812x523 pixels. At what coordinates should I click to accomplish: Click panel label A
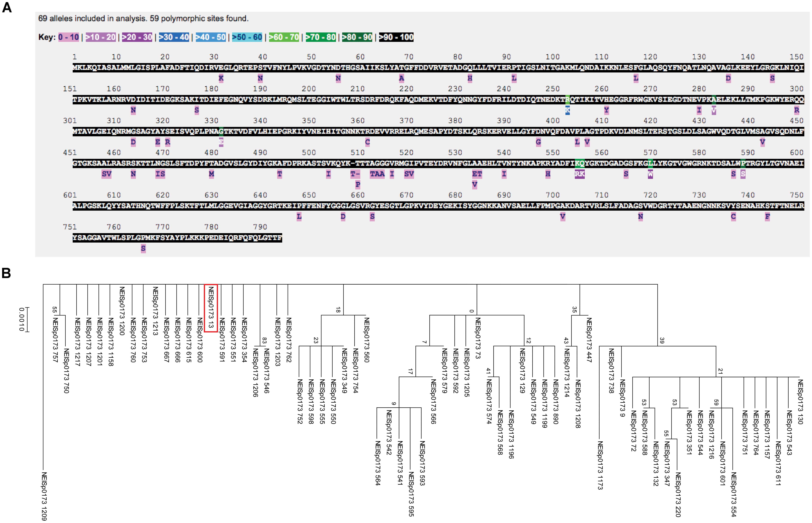click(6, 7)
